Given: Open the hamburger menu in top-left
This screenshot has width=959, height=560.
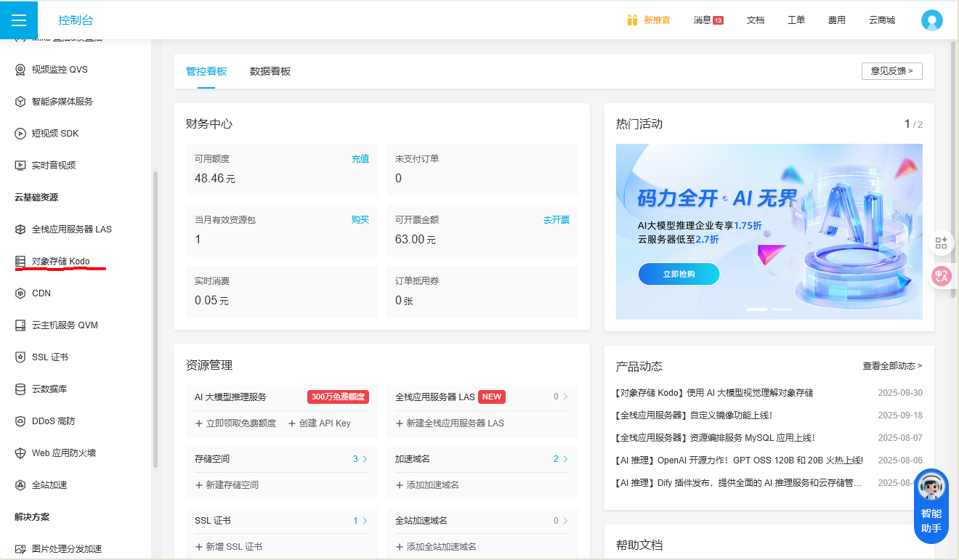Looking at the screenshot, I should point(19,20).
